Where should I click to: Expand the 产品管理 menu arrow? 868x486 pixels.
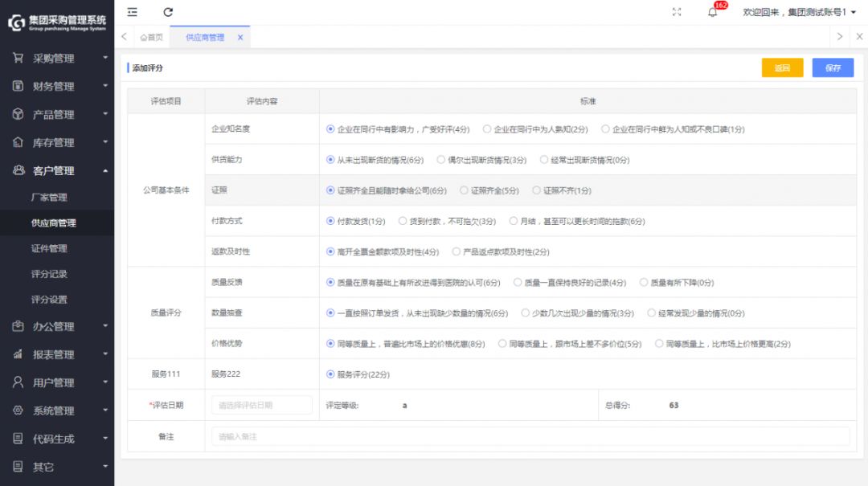tap(105, 114)
